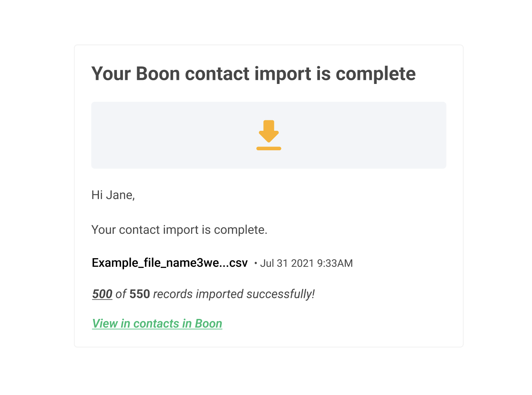Viewport: 532px width, 395px height.
Task: Click the yellow download arrow icon
Action: (269, 135)
